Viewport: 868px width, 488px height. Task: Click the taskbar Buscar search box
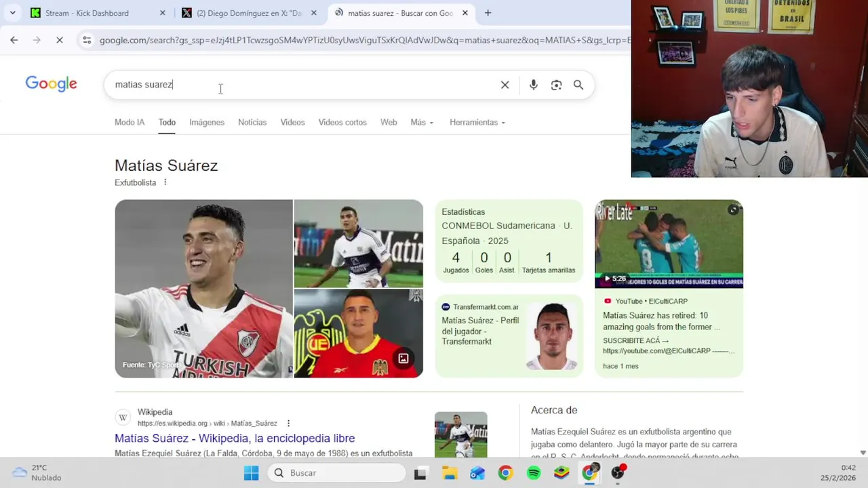tap(336, 473)
